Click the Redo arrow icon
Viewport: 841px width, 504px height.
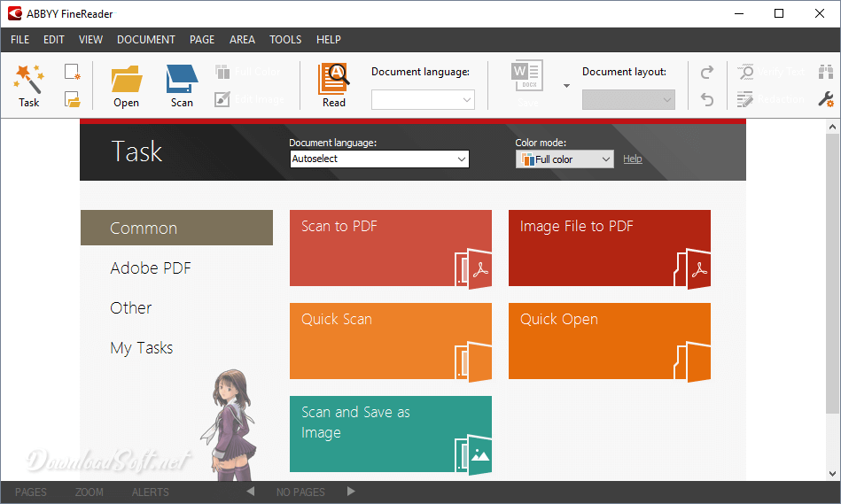[x=707, y=72]
